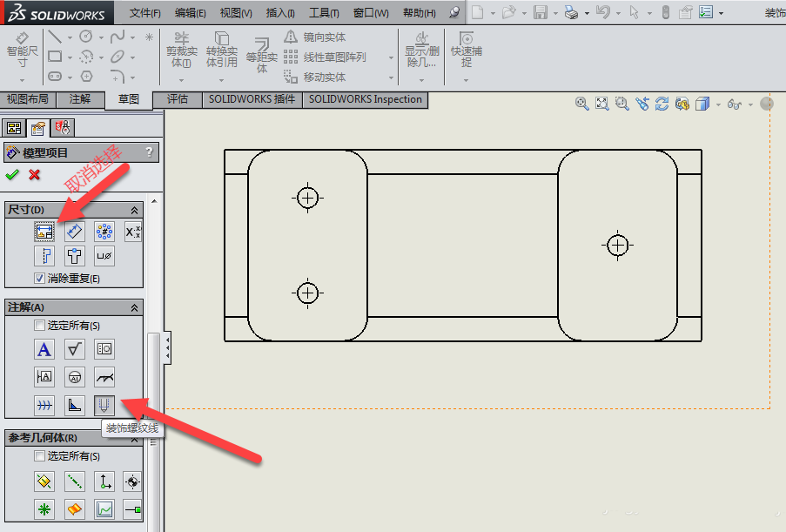Choose the Straight Slot tool

(x=55, y=77)
